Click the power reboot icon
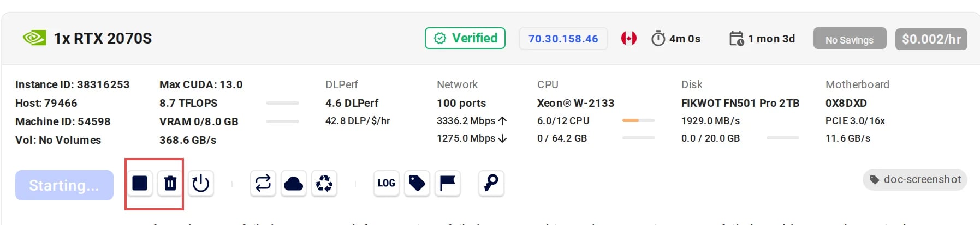 (201, 183)
